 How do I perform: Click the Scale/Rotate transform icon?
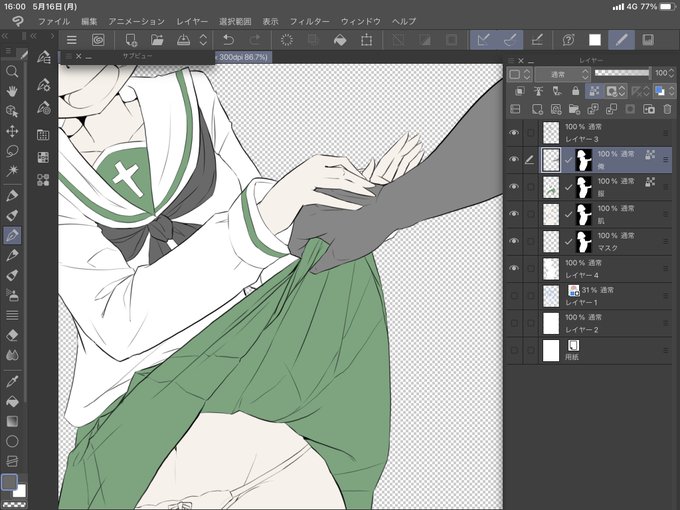pos(366,40)
